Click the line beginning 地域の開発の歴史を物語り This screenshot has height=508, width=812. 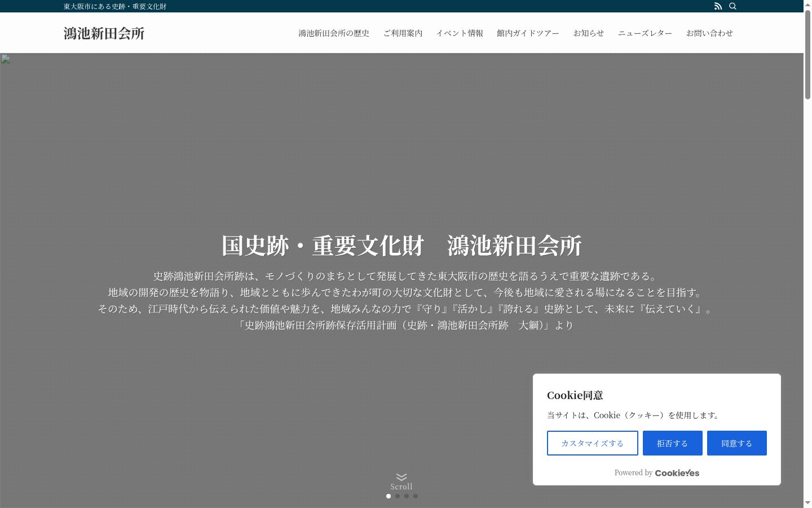coord(406,292)
